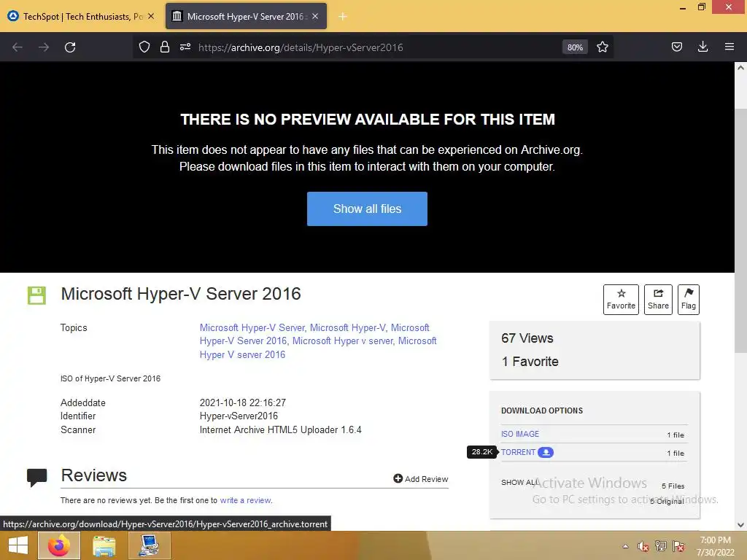The image size is (747, 560).
Task: Click Internet Archive HTML5 Uploader 1.6.4 text
Action: pyautogui.click(x=281, y=430)
